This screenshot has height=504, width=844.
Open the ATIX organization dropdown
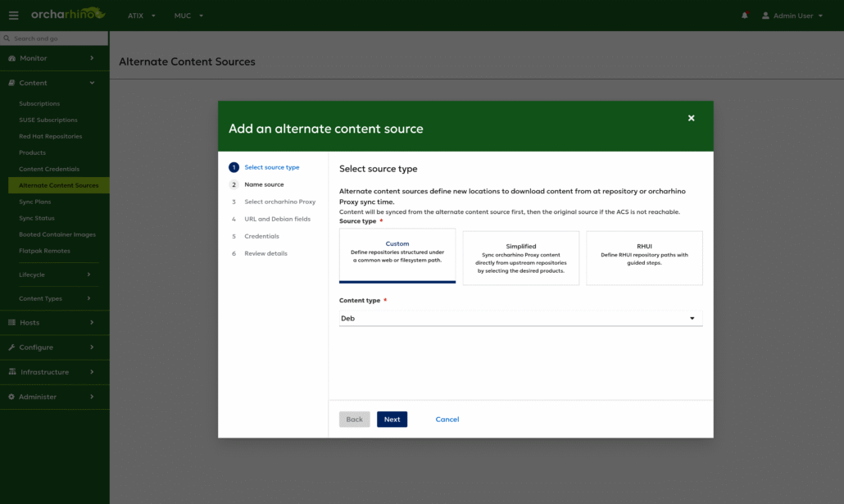(141, 16)
